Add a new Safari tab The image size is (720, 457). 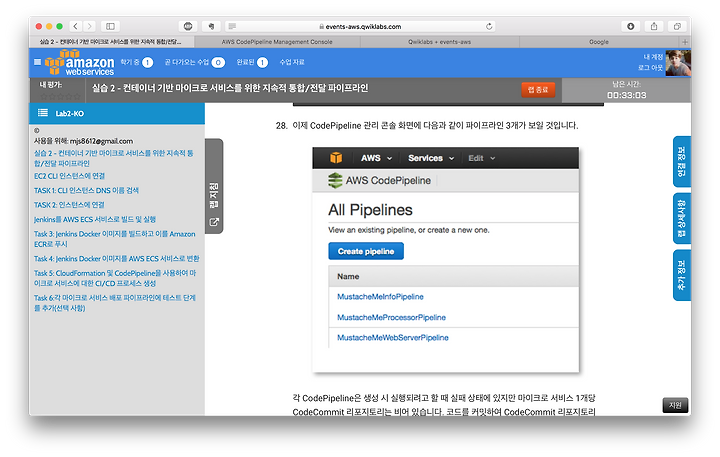point(685,42)
